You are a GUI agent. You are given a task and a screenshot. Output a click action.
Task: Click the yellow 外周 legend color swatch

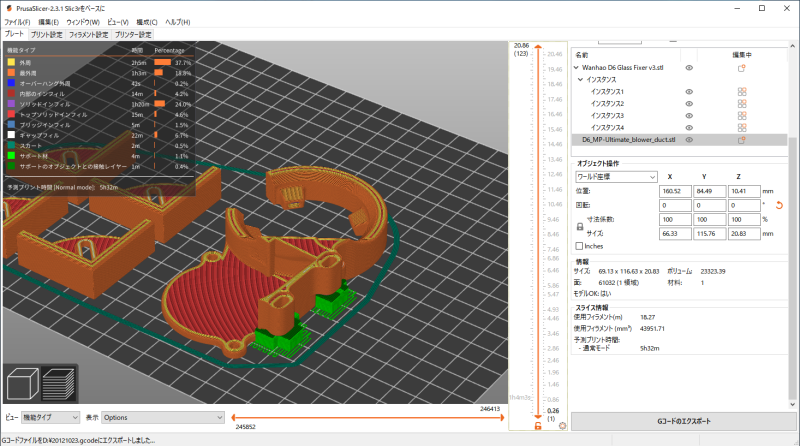(x=11, y=62)
